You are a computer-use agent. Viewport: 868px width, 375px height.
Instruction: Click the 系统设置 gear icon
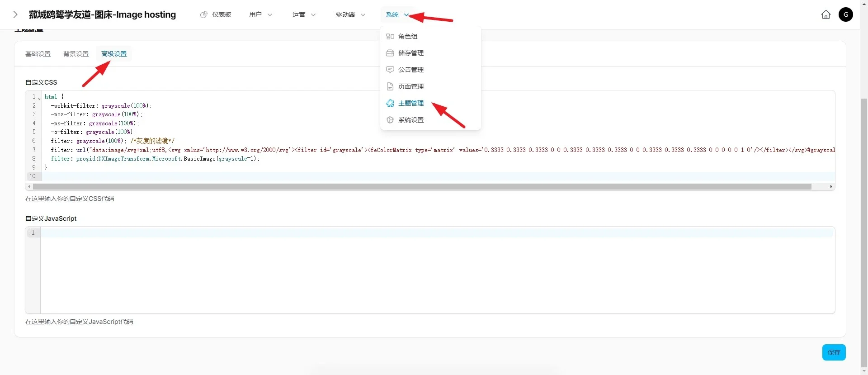[390, 120]
